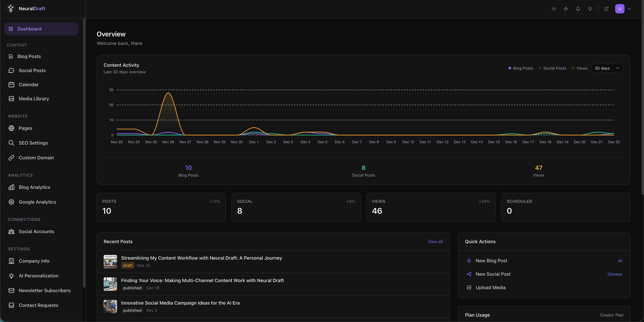This screenshot has width=644, height=322.
Task: Toggle light theme with sun icon
Action: 554,9
